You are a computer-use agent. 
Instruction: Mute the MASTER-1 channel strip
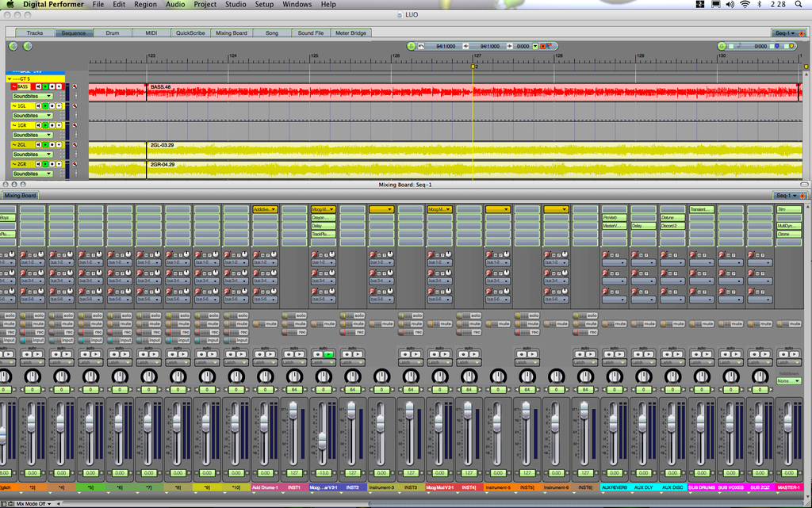click(x=789, y=324)
